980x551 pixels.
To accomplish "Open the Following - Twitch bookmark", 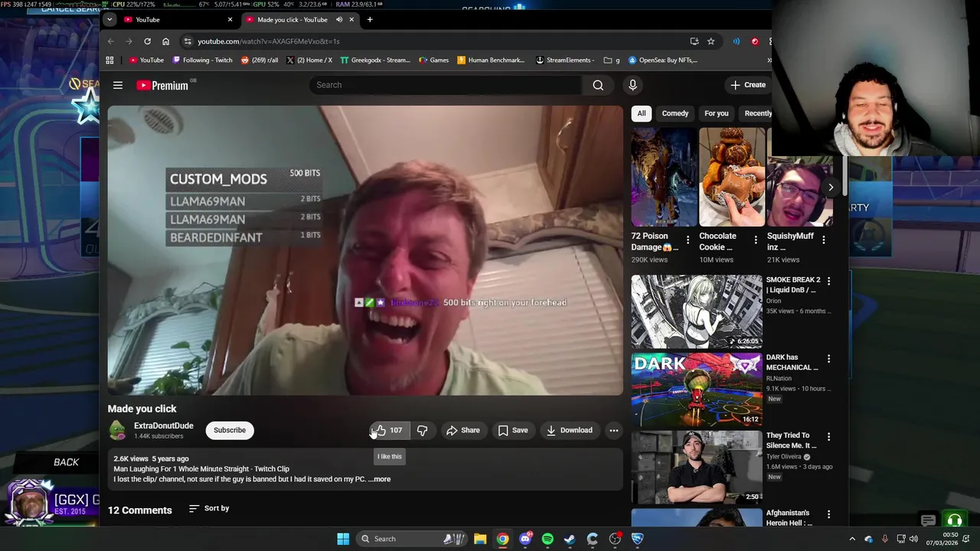I will click(x=202, y=60).
